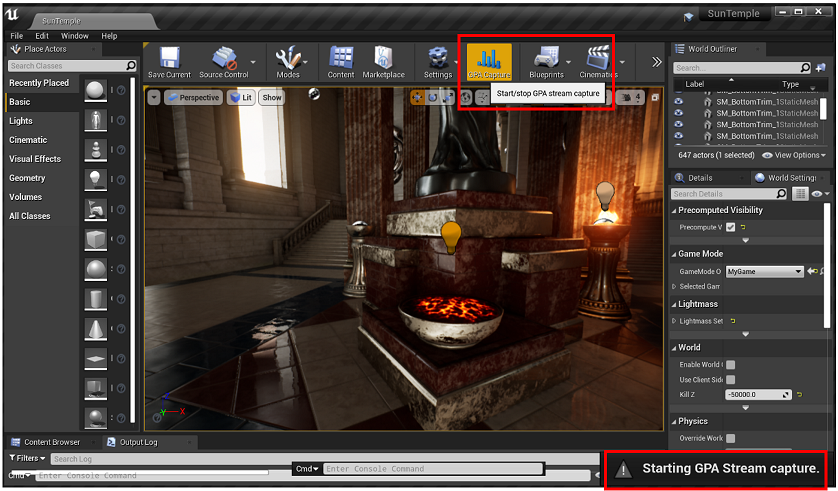Click the Place Actors panel scrollbar
The height and width of the screenshot is (491, 838).
133,248
